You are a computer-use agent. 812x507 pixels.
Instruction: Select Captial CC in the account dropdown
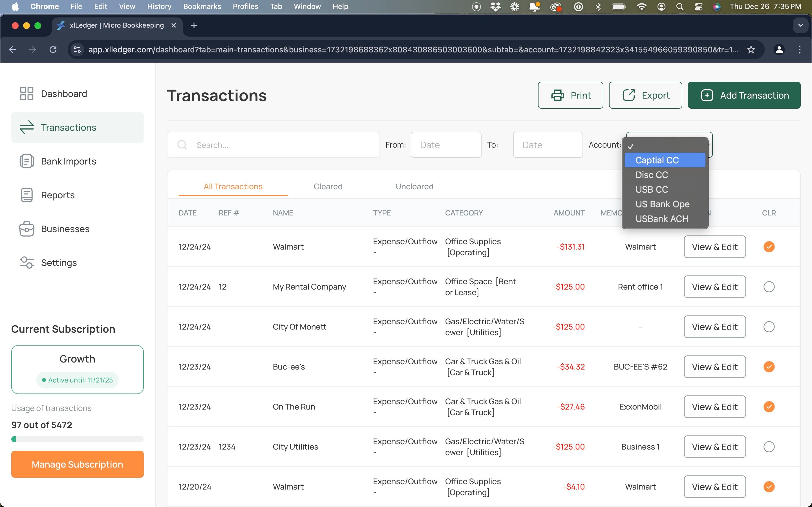click(665, 160)
